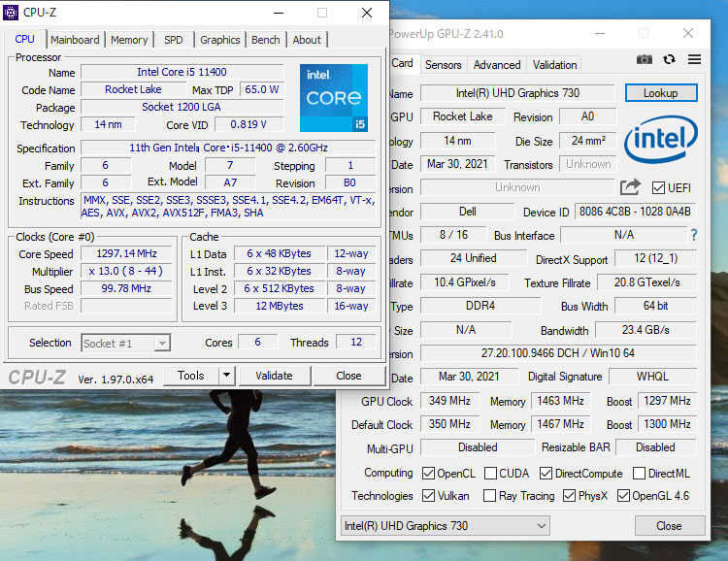Click the Intel logo in GPU-Z
Image resolution: width=728 pixels, height=561 pixels.
click(660, 139)
